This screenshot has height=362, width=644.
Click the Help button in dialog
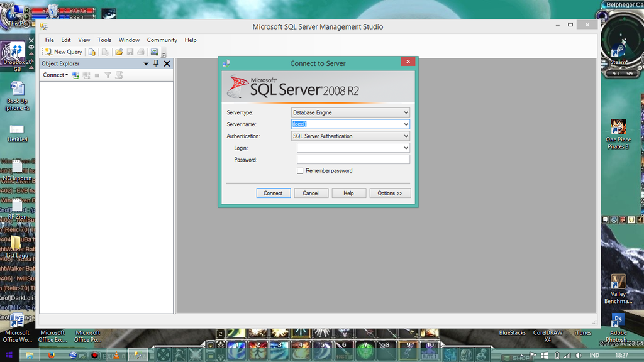tap(348, 194)
